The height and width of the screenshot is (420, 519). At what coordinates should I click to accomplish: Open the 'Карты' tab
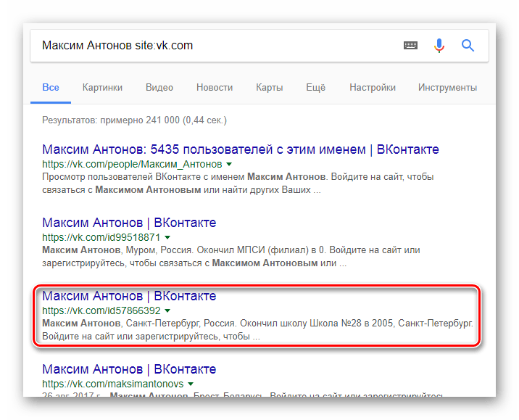(270, 88)
